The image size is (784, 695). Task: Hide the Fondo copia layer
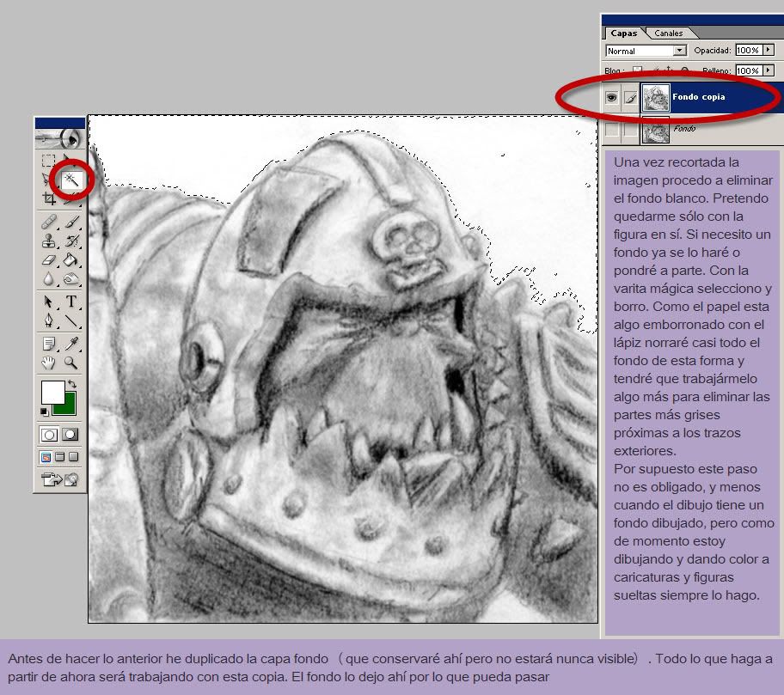coord(611,97)
